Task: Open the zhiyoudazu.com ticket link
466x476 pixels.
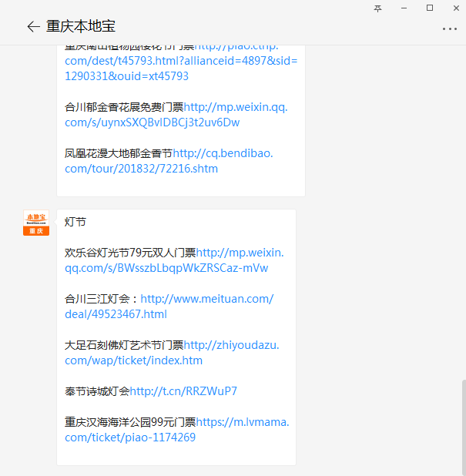Action: click(x=172, y=353)
